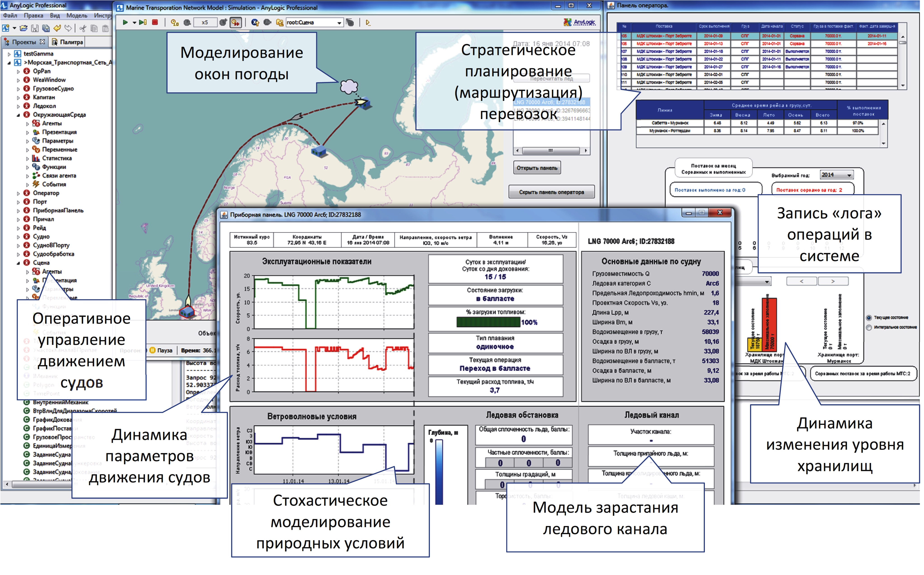The height and width of the screenshot is (575, 924).
Task: Collapse the Морская_Транспортная_Сеть project node
Action: (x=9, y=63)
